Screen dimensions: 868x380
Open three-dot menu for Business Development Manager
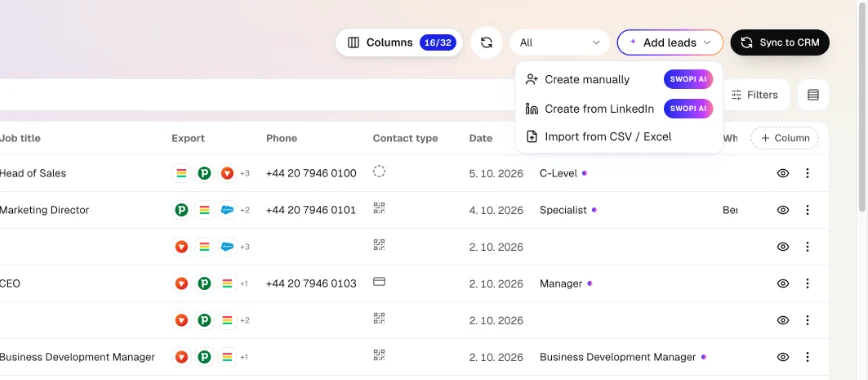[807, 357]
